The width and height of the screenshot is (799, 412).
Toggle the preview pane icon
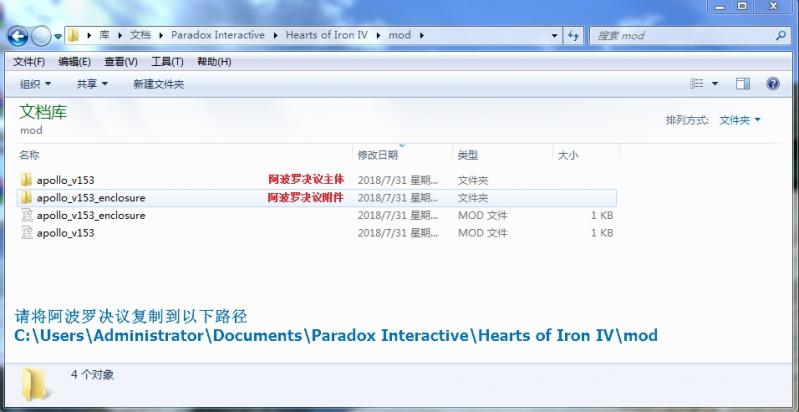(x=743, y=84)
